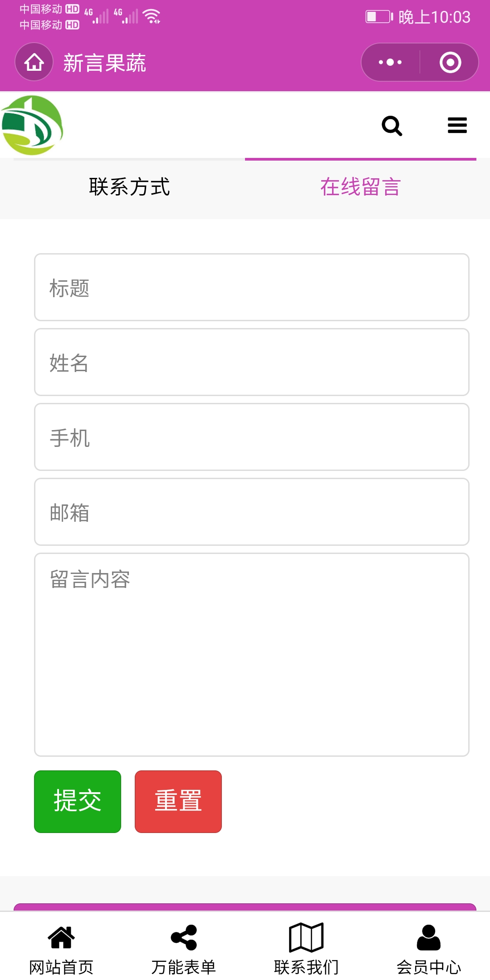The image size is (490, 980).
Task: Submit form with green 提交 button
Action: 78,802
